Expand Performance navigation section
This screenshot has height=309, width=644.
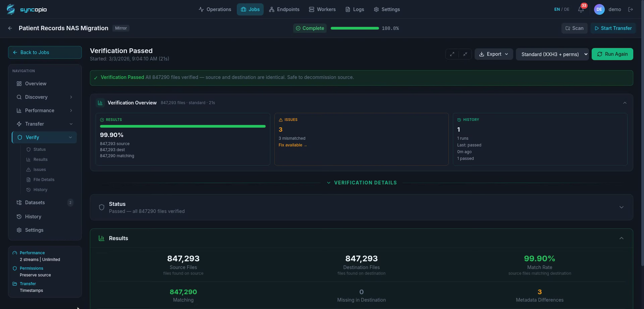44,111
